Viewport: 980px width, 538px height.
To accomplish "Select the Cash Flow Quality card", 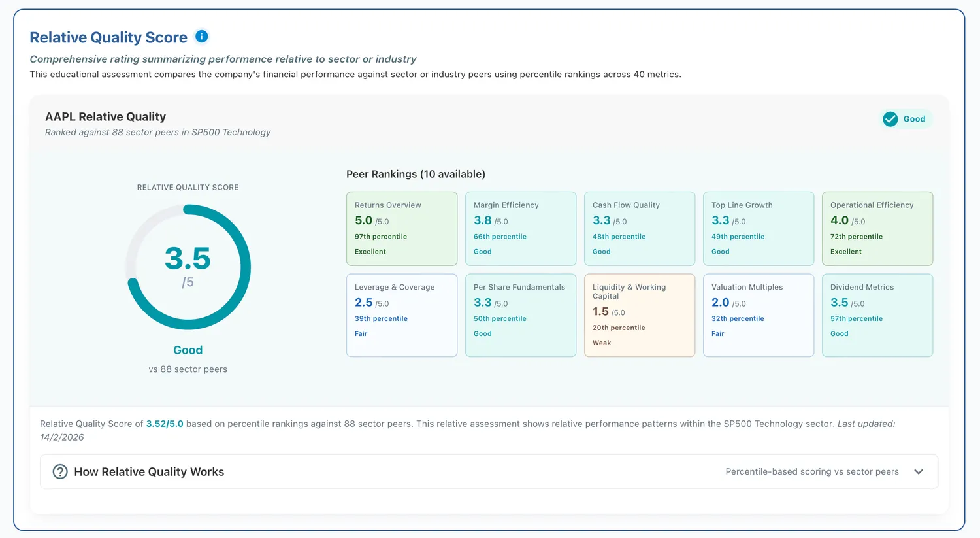I will (640, 229).
